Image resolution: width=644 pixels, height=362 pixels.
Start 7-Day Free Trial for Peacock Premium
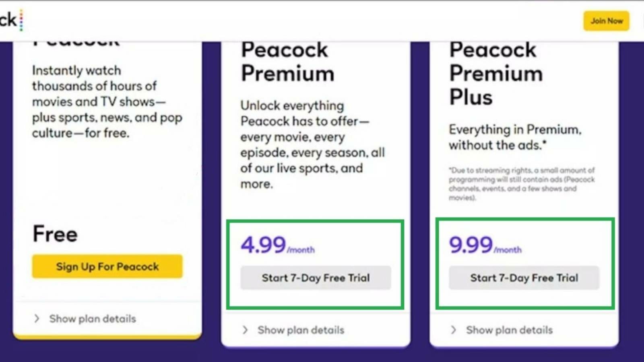316,278
